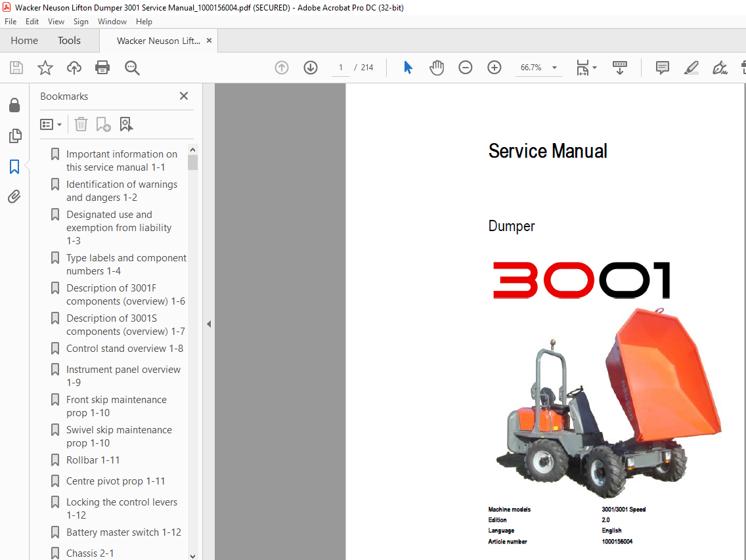Open the File menu
The width and height of the screenshot is (746, 560).
[11, 22]
